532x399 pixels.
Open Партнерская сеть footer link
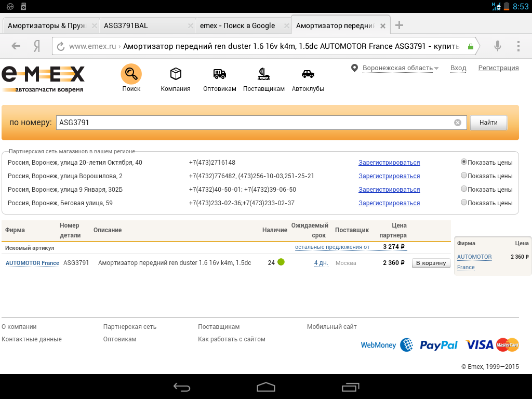[x=129, y=327]
